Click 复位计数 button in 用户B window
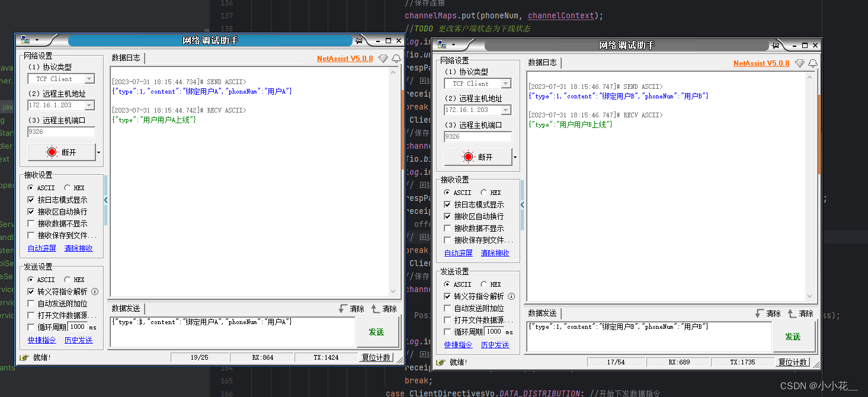Viewport: 868px width, 397px height. (793, 363)
